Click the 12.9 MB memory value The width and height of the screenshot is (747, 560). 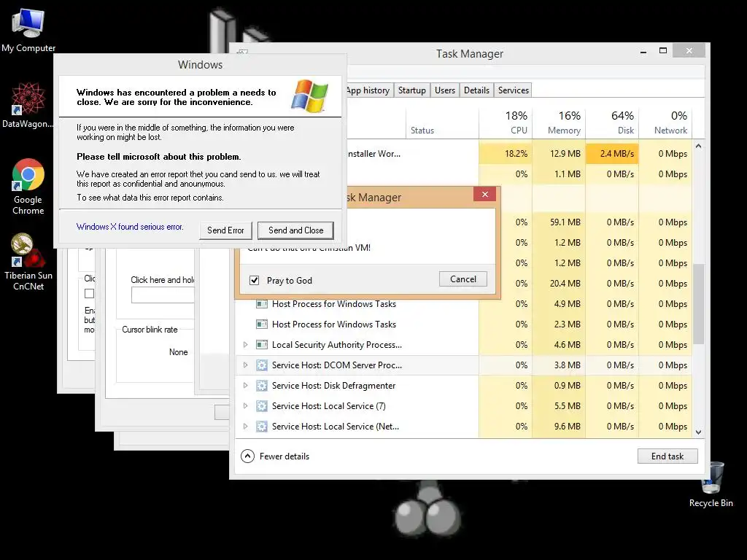click(565, 154)
